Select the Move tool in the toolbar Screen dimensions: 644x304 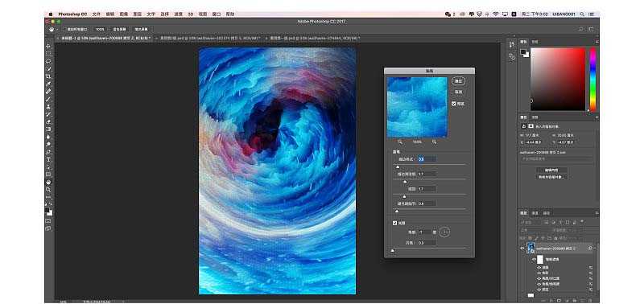point(48,47)
